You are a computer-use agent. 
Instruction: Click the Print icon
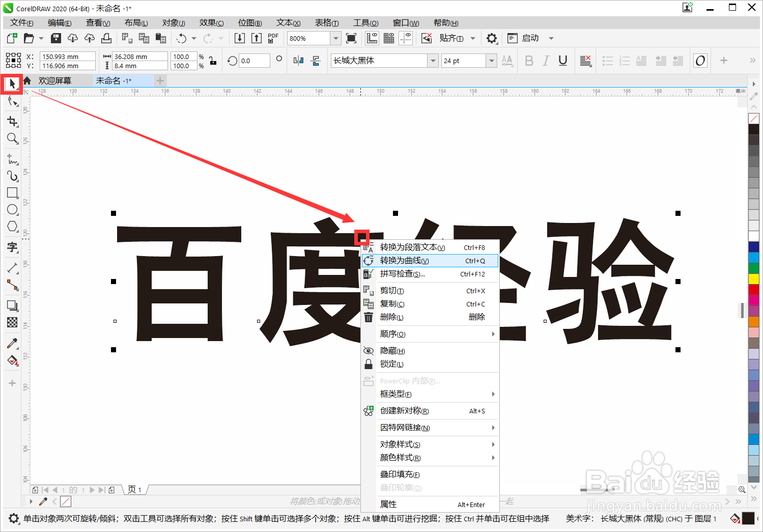coord(106,38)
